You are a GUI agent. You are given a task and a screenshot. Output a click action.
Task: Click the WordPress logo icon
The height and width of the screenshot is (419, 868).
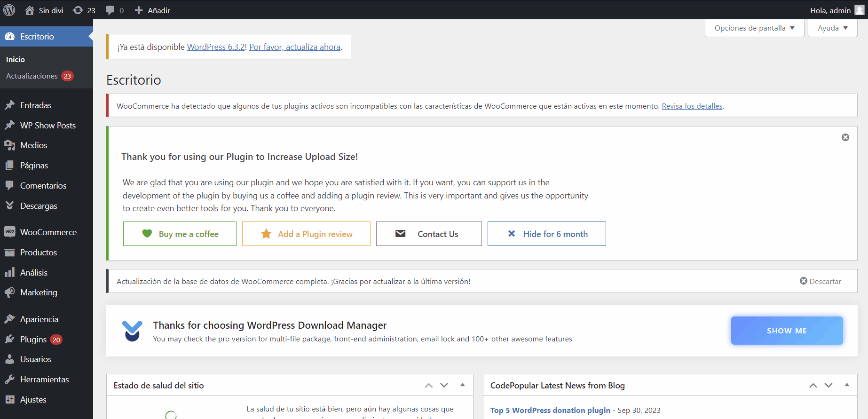[9, 10]
